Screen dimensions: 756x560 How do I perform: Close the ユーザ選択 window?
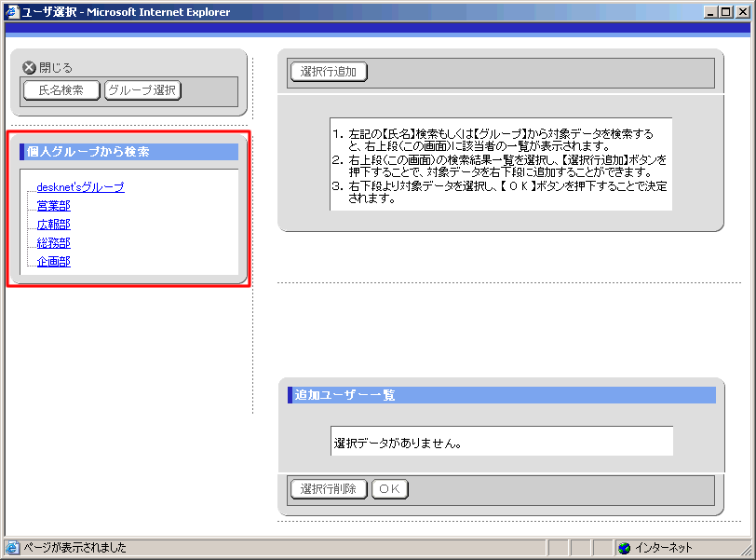click(743, 12)
